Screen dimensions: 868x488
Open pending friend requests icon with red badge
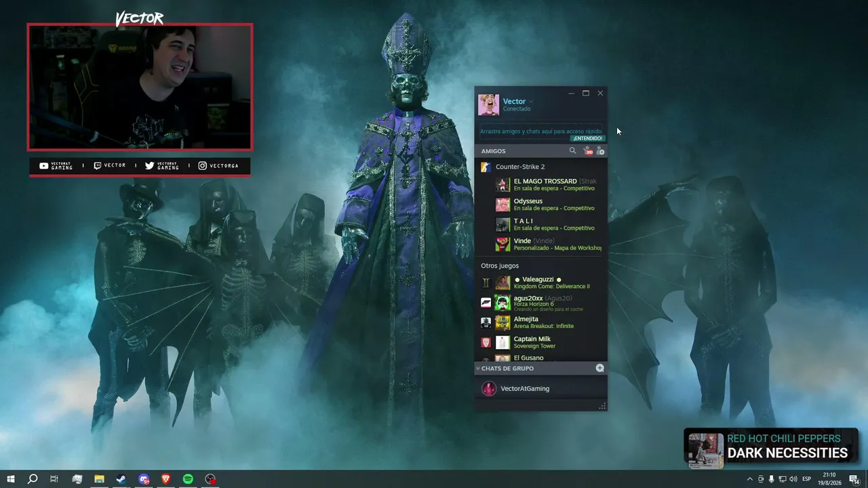pyautogui.click(x=588, y=151)
